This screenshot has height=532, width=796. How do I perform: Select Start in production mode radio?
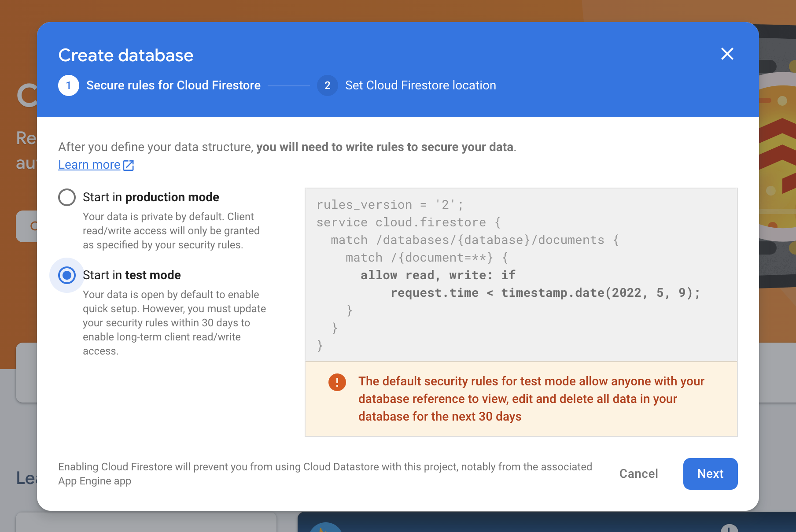pyautogui.click(x=67, y=197)
